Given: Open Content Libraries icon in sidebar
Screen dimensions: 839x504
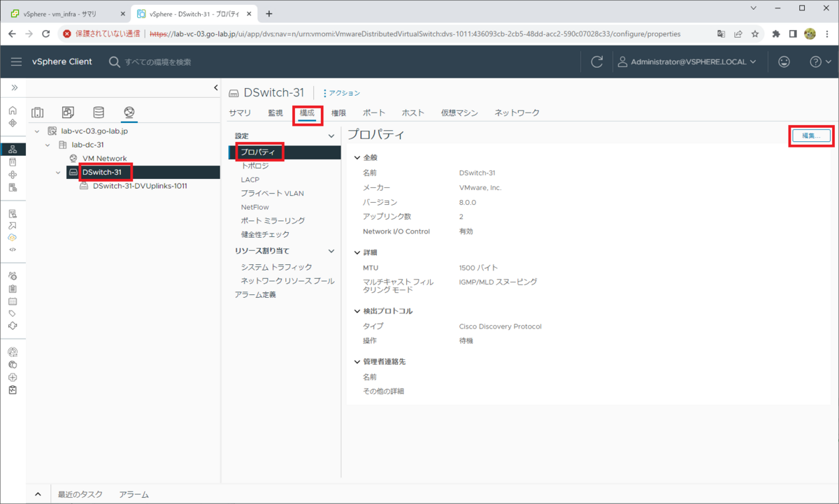Looking at the screenshot, I should click(13, 161).
